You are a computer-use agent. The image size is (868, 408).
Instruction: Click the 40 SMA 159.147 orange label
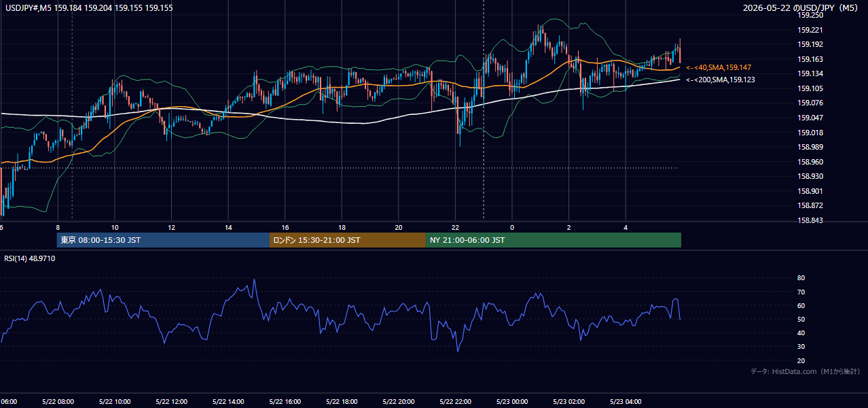coord(718,67)
